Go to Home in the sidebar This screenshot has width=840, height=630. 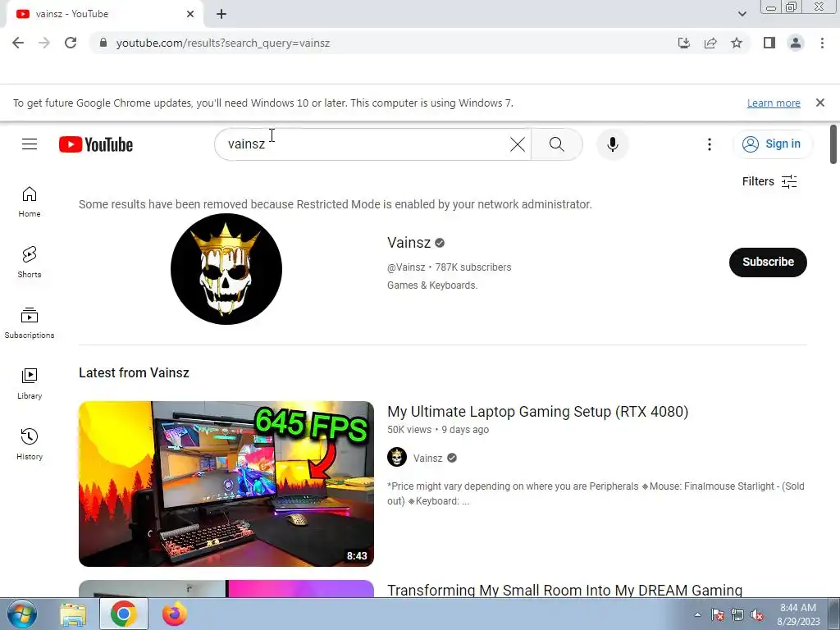[30, 202]
